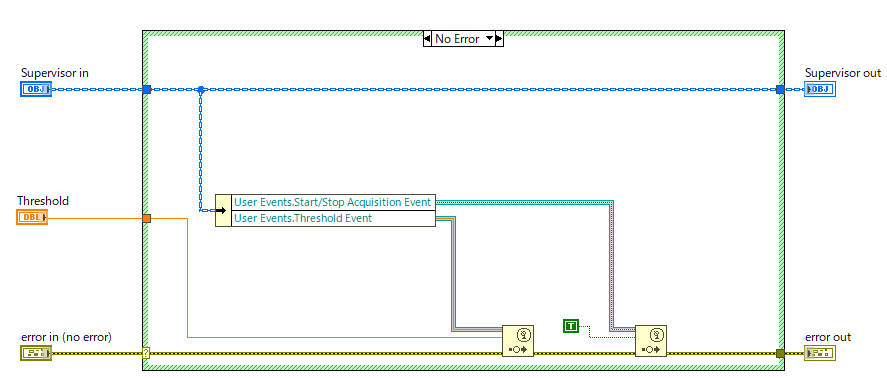Click the error out label

click(828, 337)
